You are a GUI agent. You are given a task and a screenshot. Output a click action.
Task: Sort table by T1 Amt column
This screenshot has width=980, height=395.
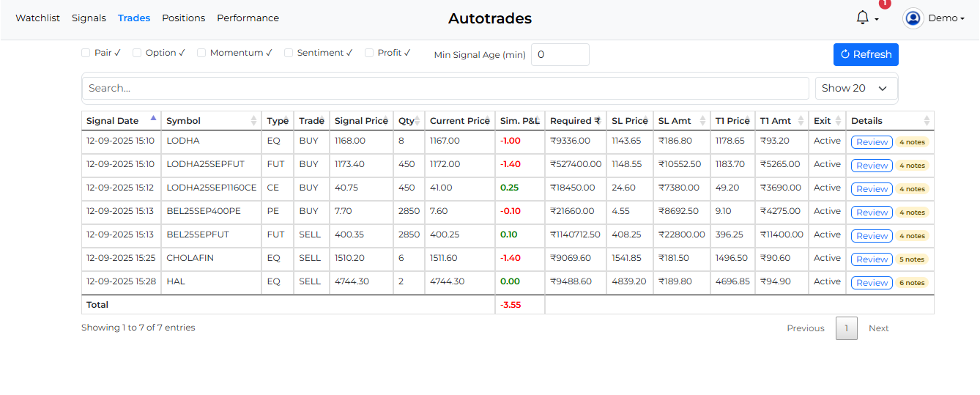pyautogui.click(x=782, y=121)
